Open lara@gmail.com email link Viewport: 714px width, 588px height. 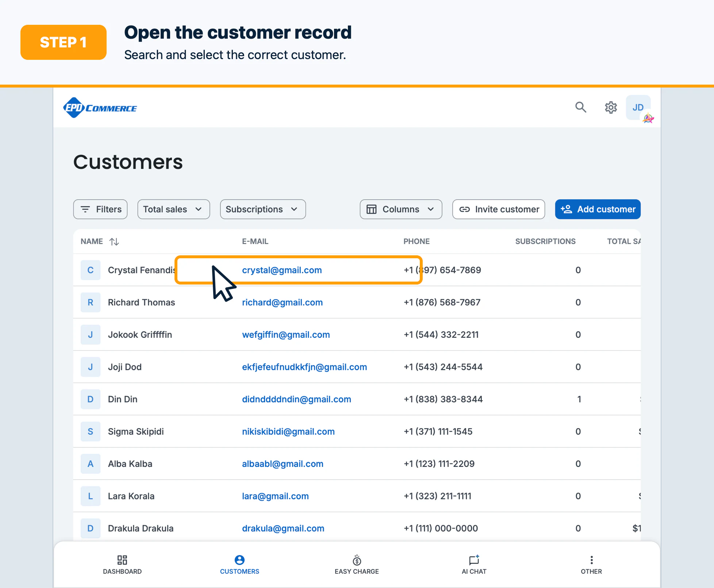point(275,496)
